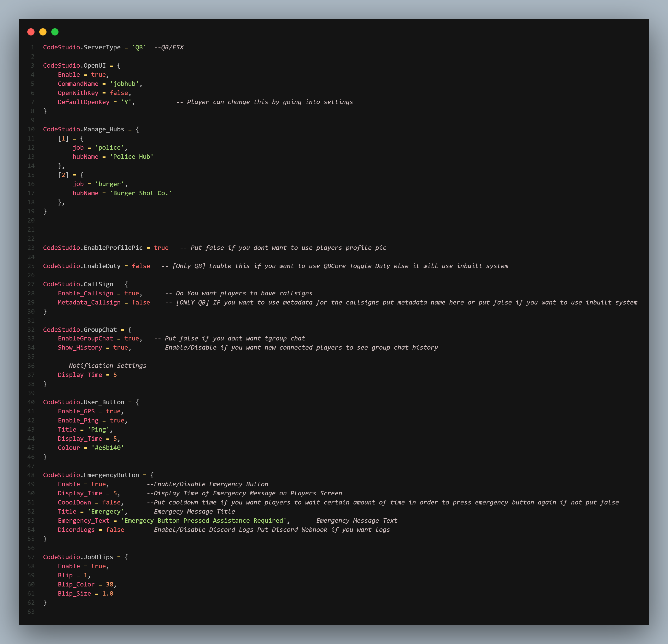Click Colour value '#e6b140'
The width and height of the screenshot is (668, 644).
tap(108, 448)
